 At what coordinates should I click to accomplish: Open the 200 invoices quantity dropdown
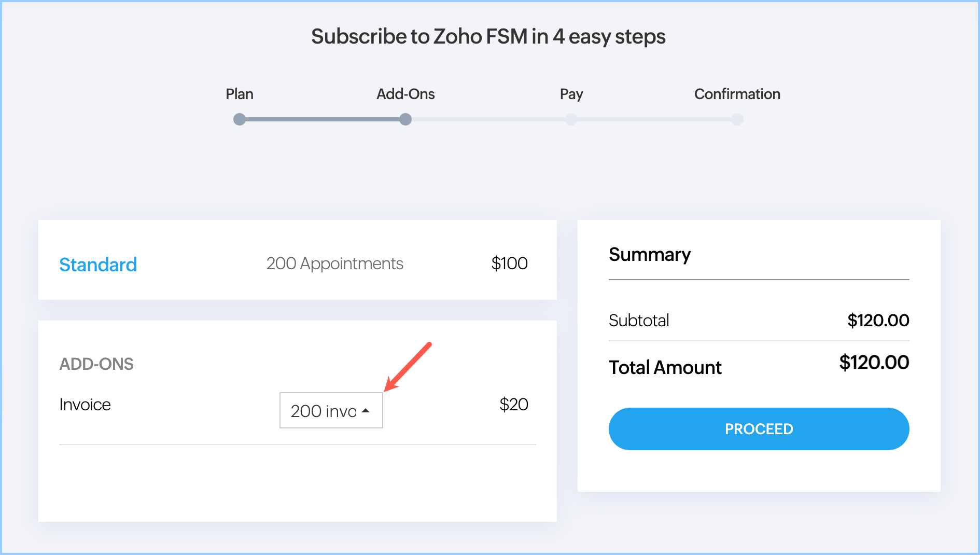click(x=324, y=410)
